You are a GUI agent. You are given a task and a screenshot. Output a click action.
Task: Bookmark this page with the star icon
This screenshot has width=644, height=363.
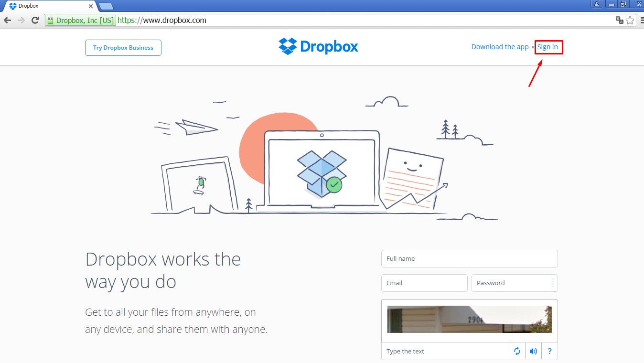630,20
